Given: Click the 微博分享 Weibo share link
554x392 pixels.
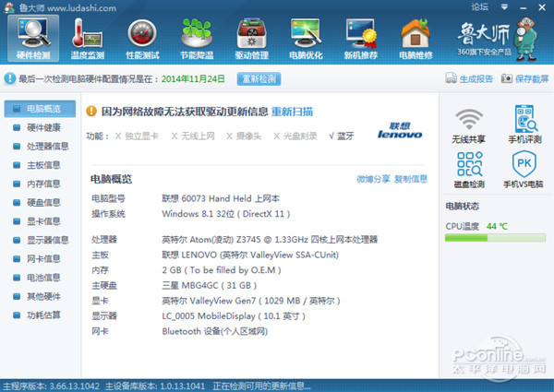Looking at the screenshot, I should (373, 179).
